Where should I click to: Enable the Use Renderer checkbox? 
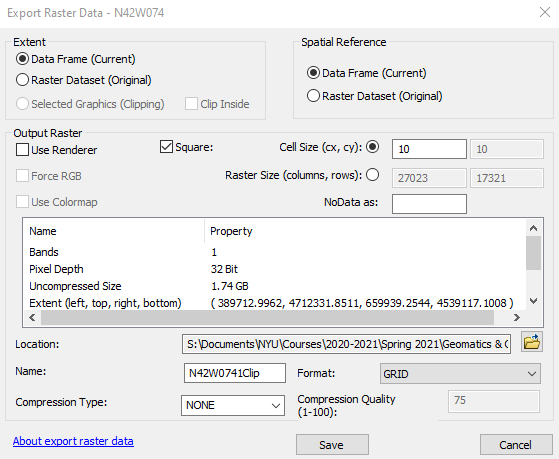22,150
